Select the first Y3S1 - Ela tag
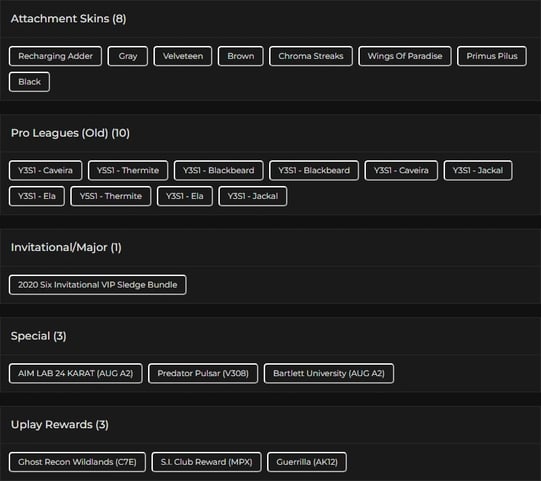541x481 pixels. click(x=37, y=196)
